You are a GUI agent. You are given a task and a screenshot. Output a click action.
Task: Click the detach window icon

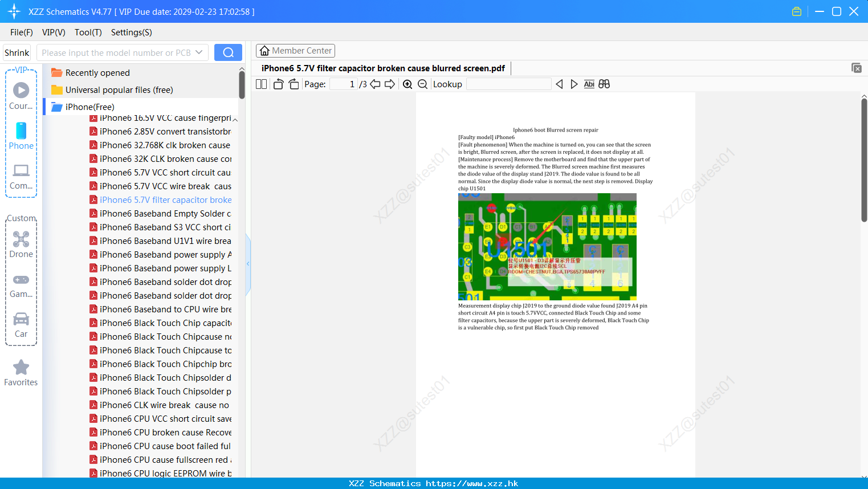pyautogui.click(x=857, y=68)
